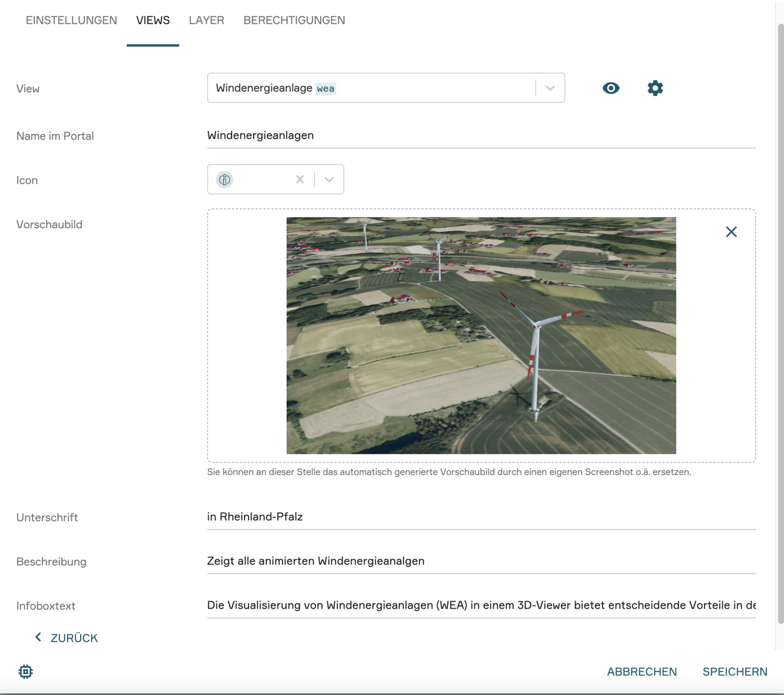784x695 pixels.
Task: Open the Windenergieanlage wea view selector
Action: [x=370, y=88]
